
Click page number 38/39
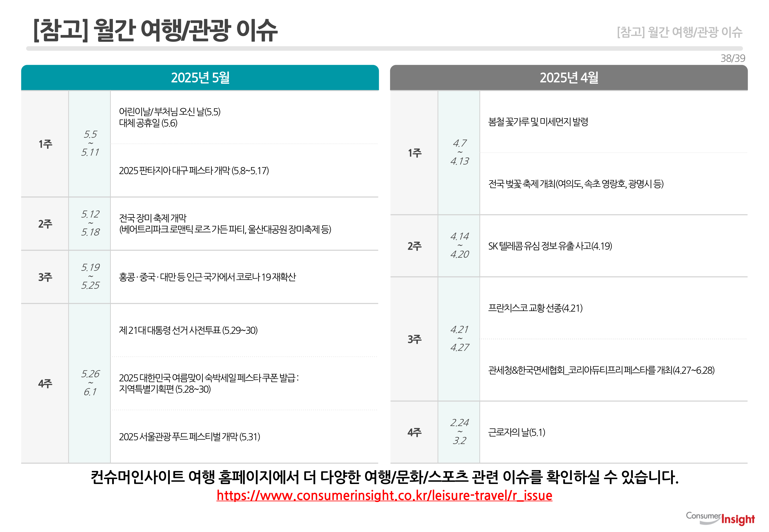[x=733, y=58]
